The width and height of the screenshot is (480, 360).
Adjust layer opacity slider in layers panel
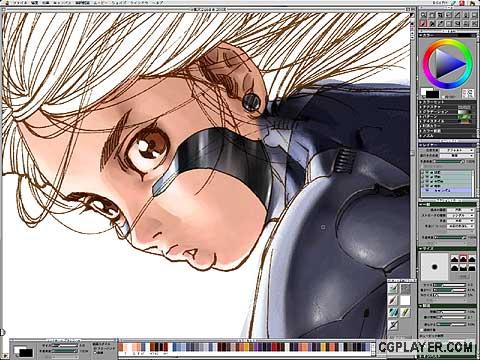point(448,161)
